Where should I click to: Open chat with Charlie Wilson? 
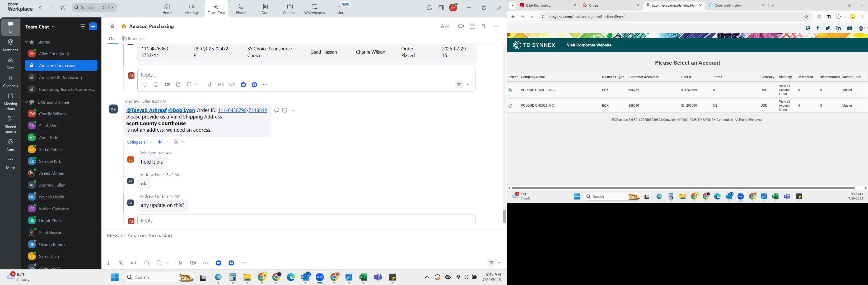point(52,114)
